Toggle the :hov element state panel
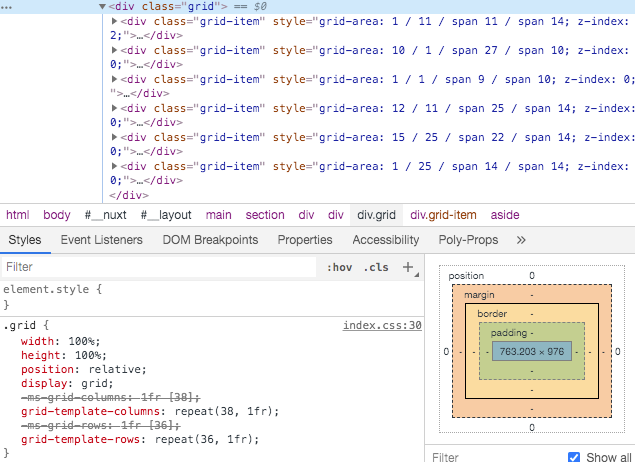 340,267
